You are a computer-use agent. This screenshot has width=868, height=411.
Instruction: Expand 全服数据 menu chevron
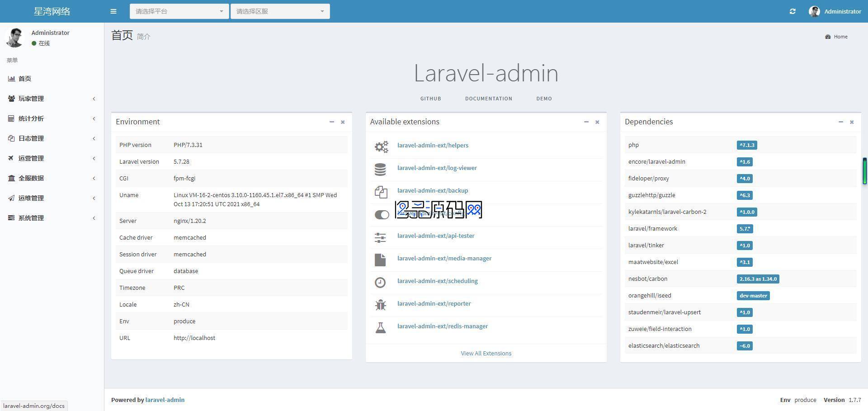[x=94, y=178]
